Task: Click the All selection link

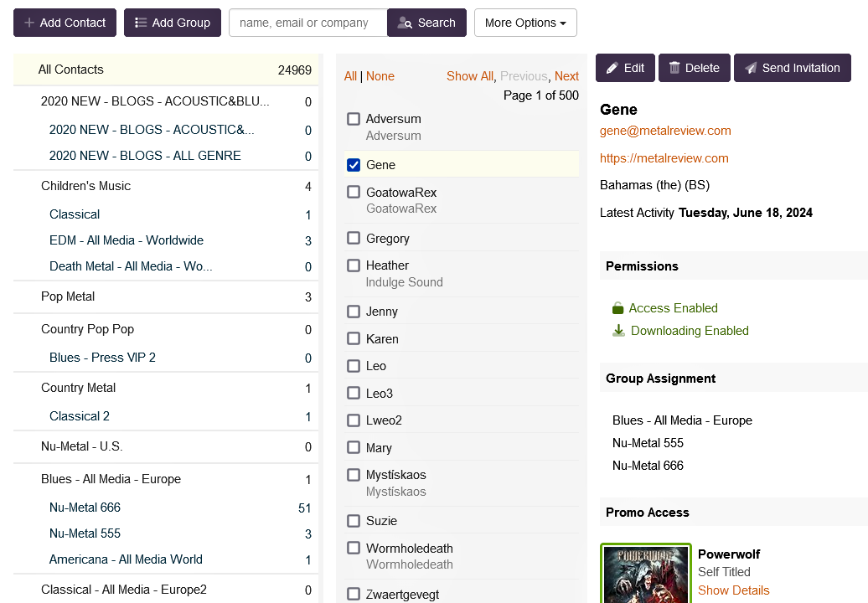Action: coord(350,76)
